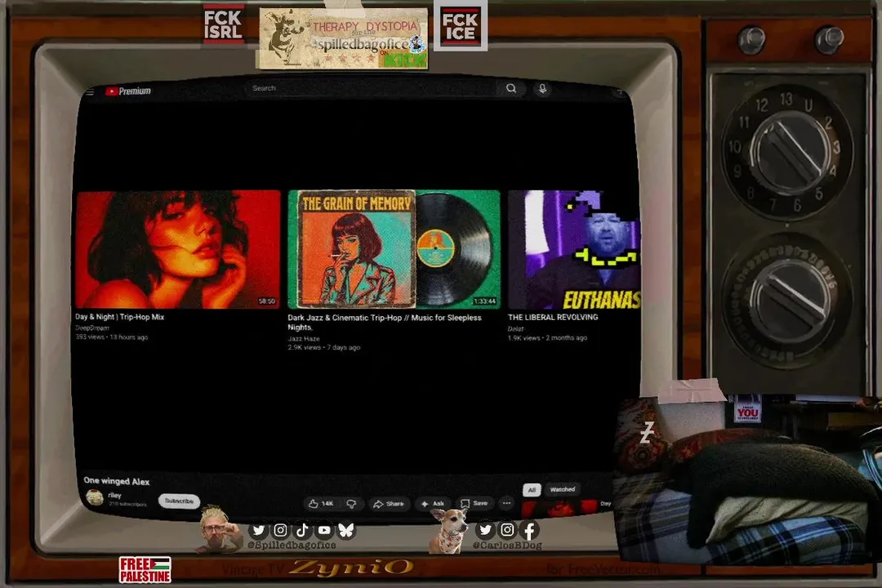This screenshot has width=882, height=588.
Task: Click Spilledbagofice YouTube icon
Action: coord(324,531)
